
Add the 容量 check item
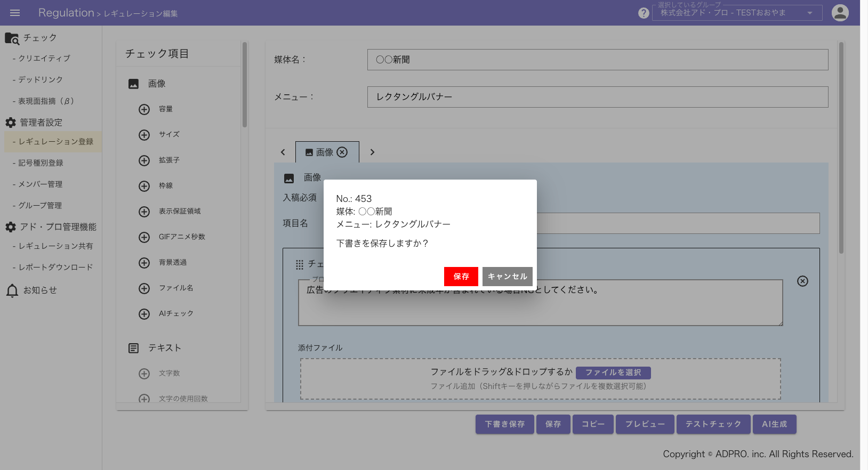(x=144, y=109)
